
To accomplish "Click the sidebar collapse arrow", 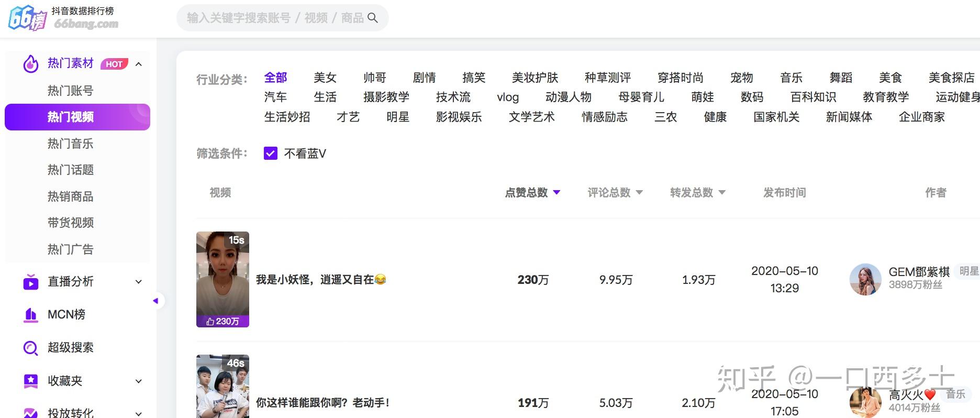I will [155, 301].
